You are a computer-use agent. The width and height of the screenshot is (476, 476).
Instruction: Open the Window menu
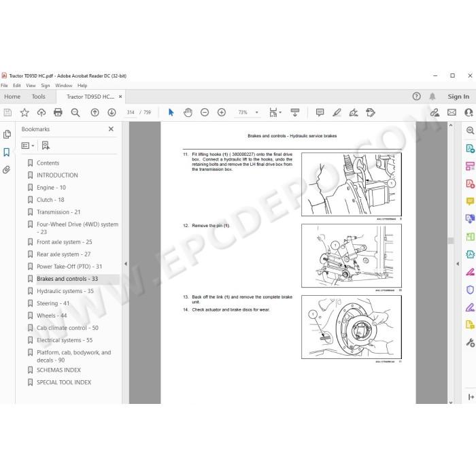tap(64, 86)
